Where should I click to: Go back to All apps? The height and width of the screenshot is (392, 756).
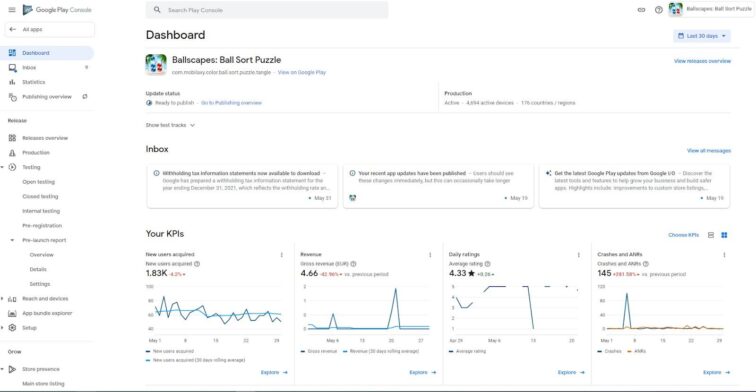pyautogui.click(x=49, y=29)
